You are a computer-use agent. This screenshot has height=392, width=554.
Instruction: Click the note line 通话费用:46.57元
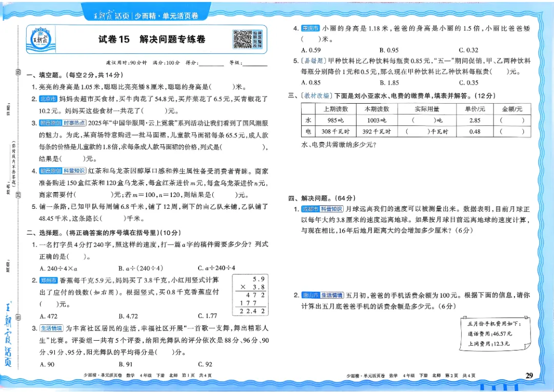(x=490, y=334)
